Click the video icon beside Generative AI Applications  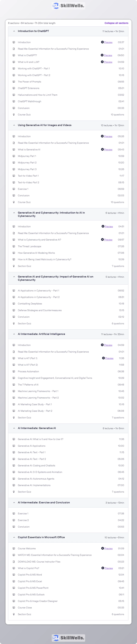(14, 446)
